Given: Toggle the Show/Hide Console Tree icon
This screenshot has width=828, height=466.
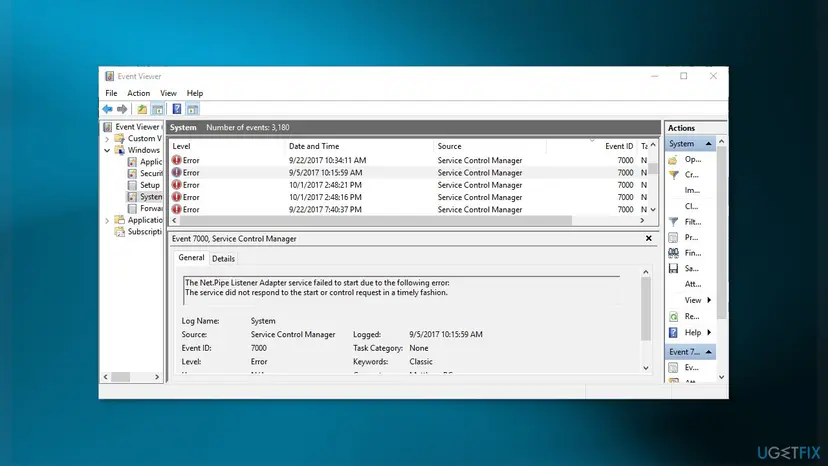Looking at the screenshot, I should click(x=157, y=109).
